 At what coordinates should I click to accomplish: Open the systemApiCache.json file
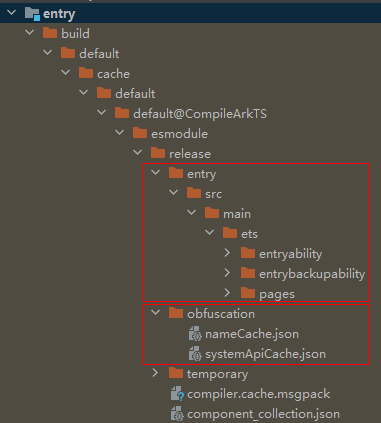point(266,354)
